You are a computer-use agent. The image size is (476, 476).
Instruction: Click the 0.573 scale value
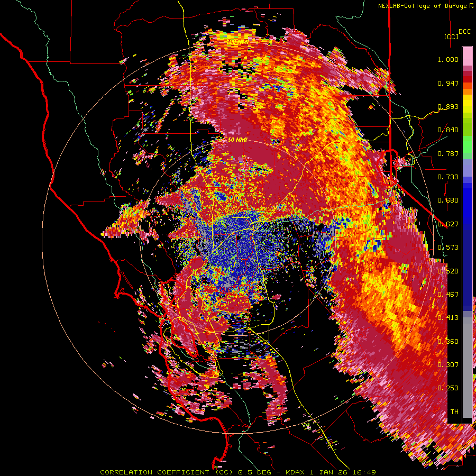click(448, 248)
